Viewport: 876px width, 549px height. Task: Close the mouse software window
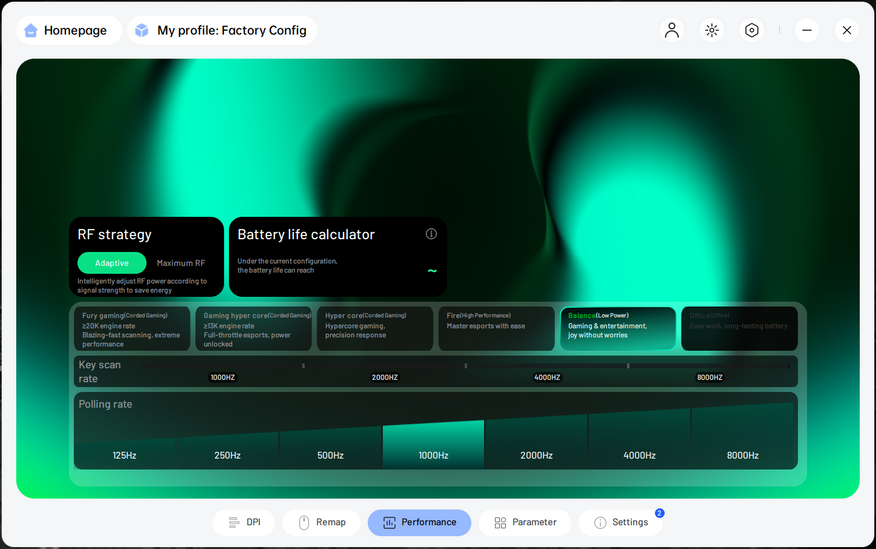click(x=847, y=30)
